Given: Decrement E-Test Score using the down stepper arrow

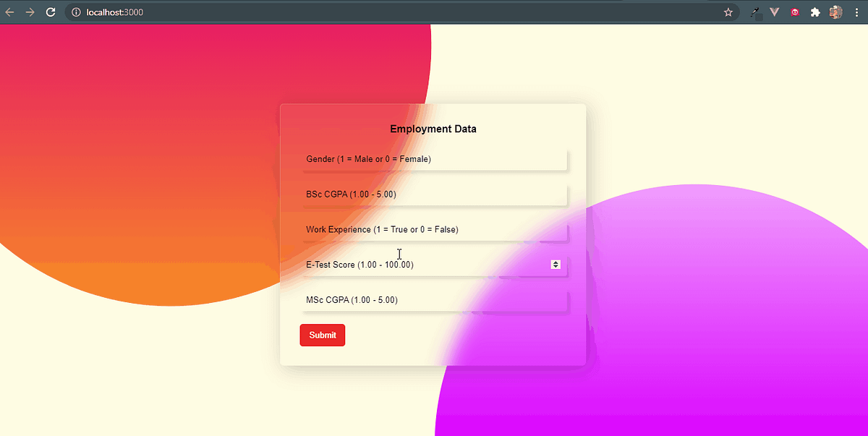Looking at the screenshot, I should 556,267.
